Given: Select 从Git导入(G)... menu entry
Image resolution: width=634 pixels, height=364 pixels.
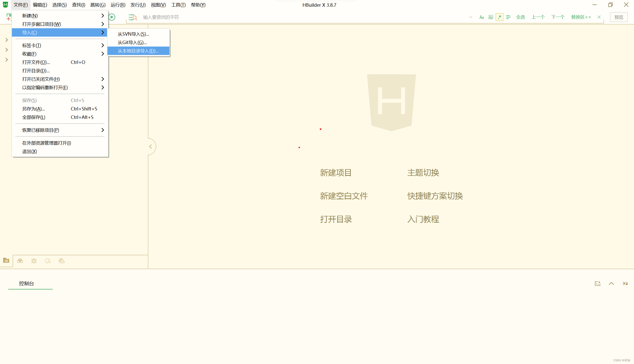Looking at the screenshot, I should pos(138,42).
